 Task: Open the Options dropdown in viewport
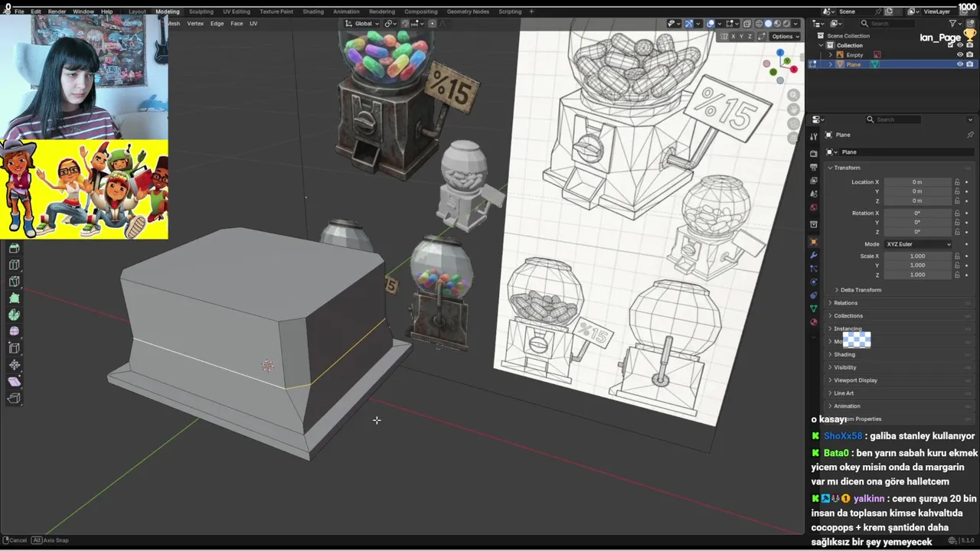pyautogui.click(x=785, y=37)
